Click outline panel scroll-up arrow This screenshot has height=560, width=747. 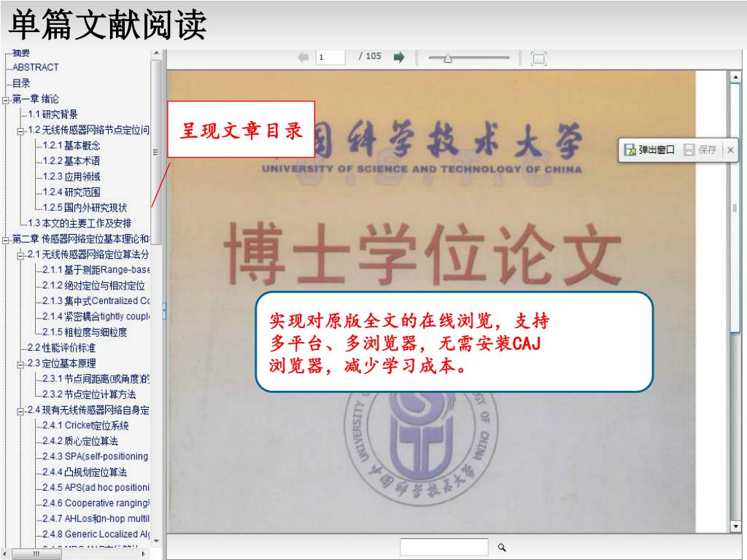pos(156,53)
